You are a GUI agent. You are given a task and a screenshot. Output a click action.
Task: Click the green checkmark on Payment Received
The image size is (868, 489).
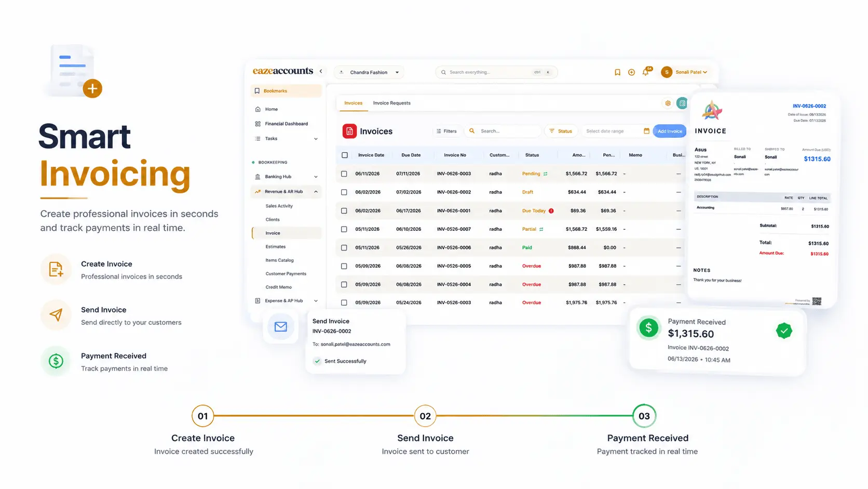784,331
